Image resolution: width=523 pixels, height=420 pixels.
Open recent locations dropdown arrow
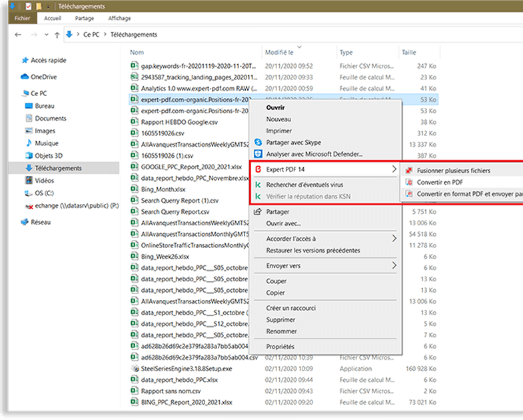coord(47,35)
